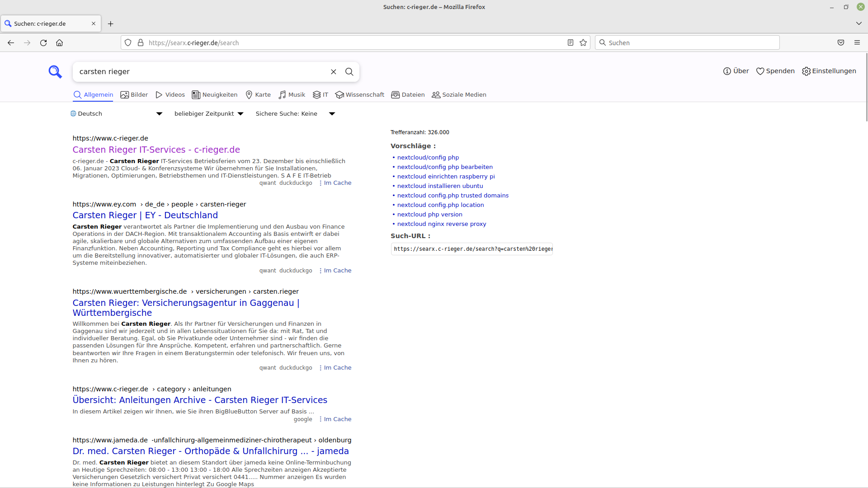Open 'Übersicht: Anleitungen Archive' result
This screenshot has height=488, width=868.
tap(200, 400)
